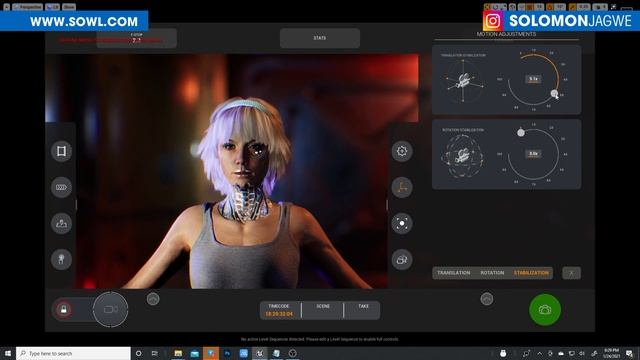Open Task View on the taskbar
Screen dimensions: 640x360
point(155,353)
